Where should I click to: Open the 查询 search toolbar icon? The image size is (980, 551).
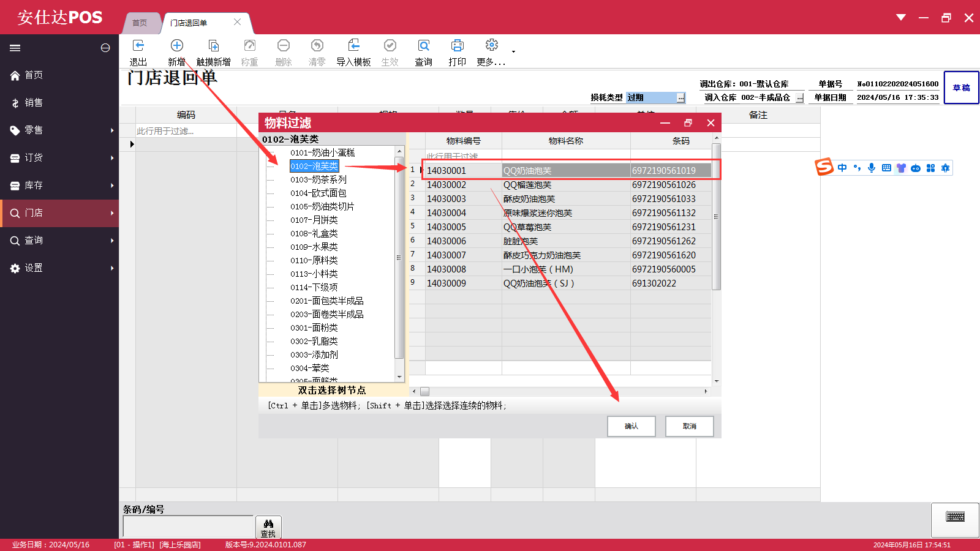pos(424,45)
